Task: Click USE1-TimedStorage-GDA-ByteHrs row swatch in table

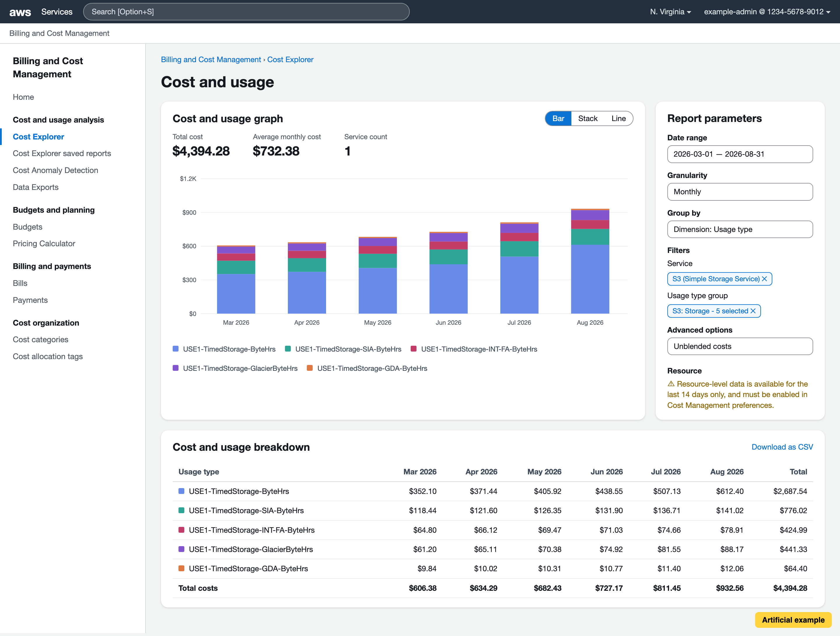Action: coord(181,569)
